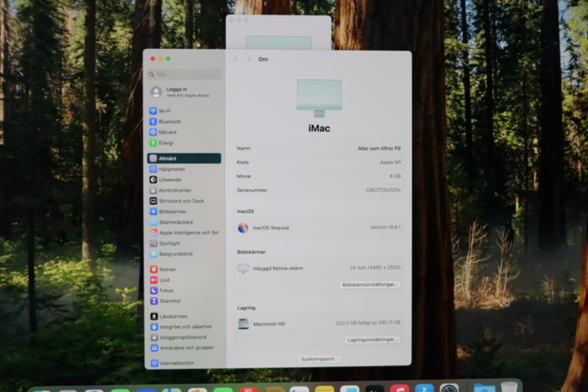Go back with the left chevron
Viewport: 588px width, 392px height.
pos(236,60)
